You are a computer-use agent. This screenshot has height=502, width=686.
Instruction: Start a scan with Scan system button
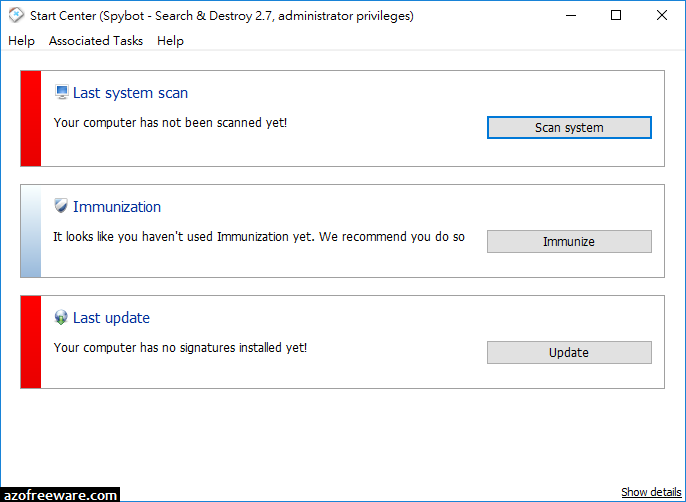[569, 127]
